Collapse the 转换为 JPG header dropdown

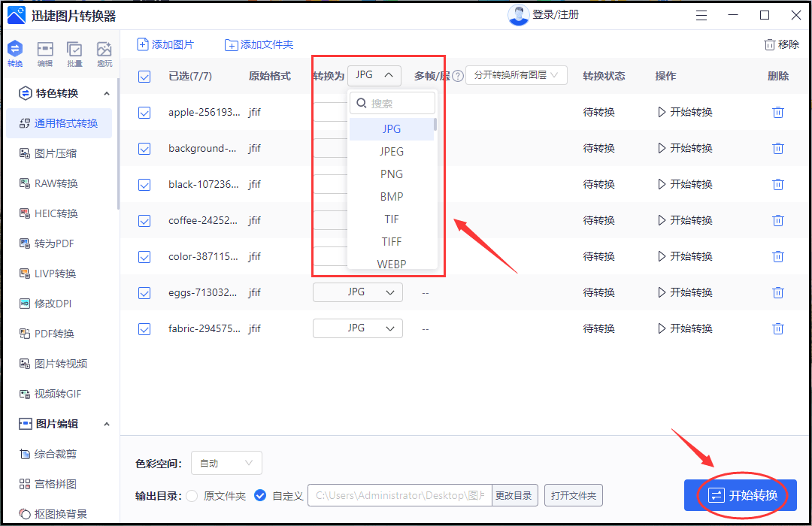click(x=374, y=76)
